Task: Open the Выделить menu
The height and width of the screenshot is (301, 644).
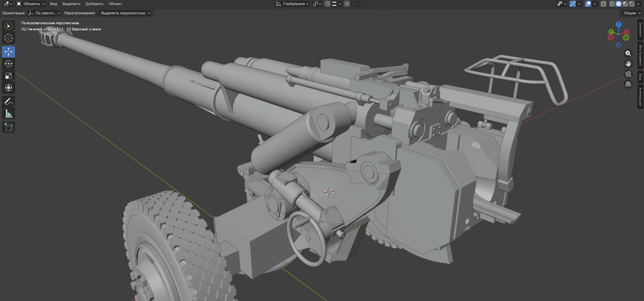Action: (x=71, y=4)
